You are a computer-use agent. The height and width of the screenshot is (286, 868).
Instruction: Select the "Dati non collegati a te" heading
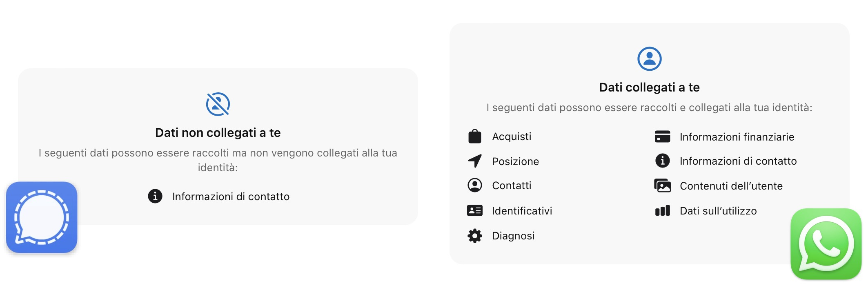pyautogui.click(x=218, y=133)
